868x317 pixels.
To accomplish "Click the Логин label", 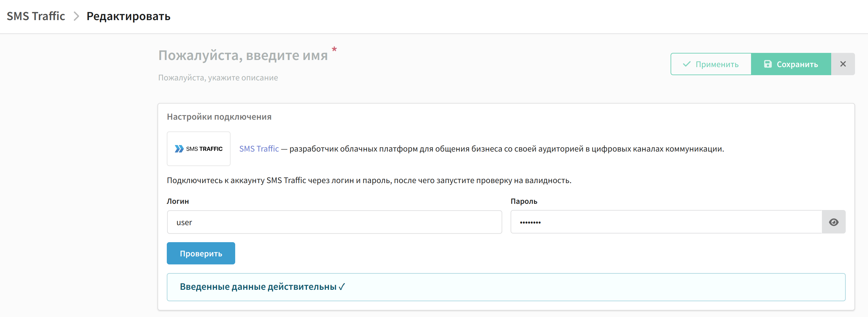I will pos(178,201).
